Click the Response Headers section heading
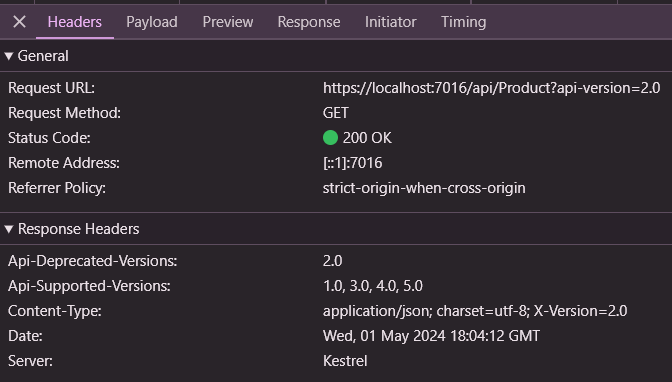The image size is (672, 382). pyautogui.click(x=78, y=229)
